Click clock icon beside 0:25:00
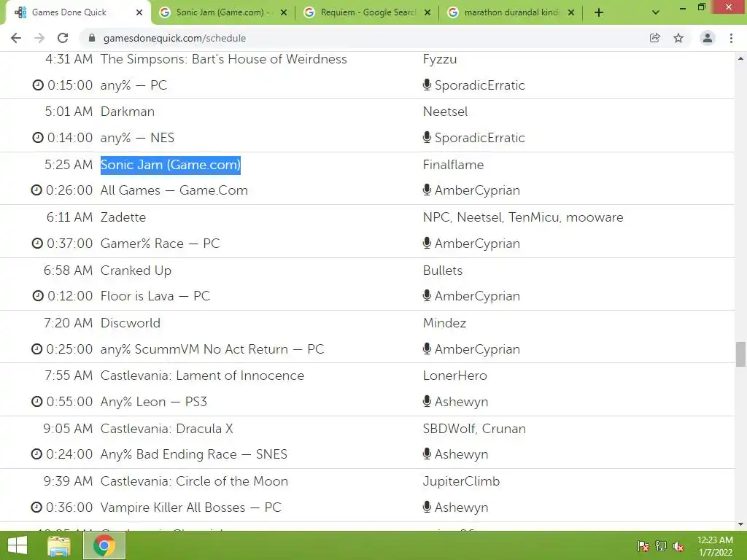Viewport: 747px width, 560px height. [36, 349]
